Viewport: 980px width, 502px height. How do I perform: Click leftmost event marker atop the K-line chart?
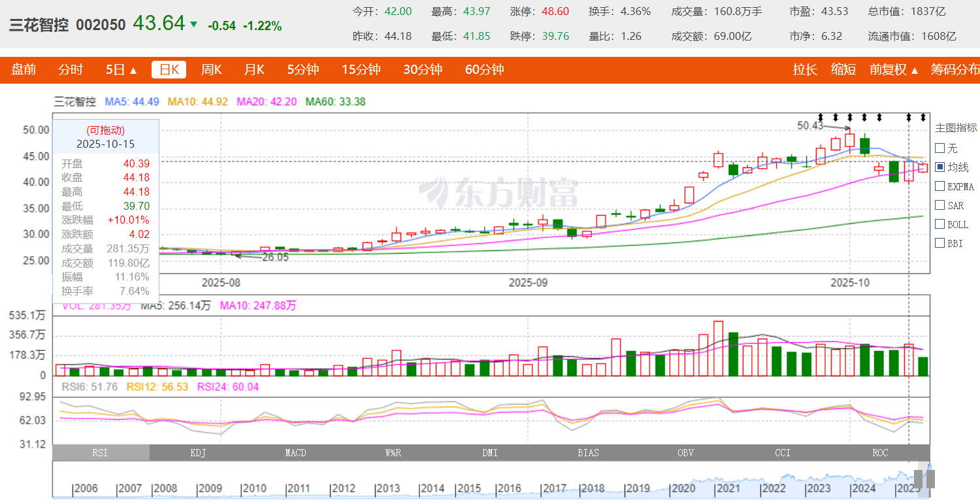821,118
